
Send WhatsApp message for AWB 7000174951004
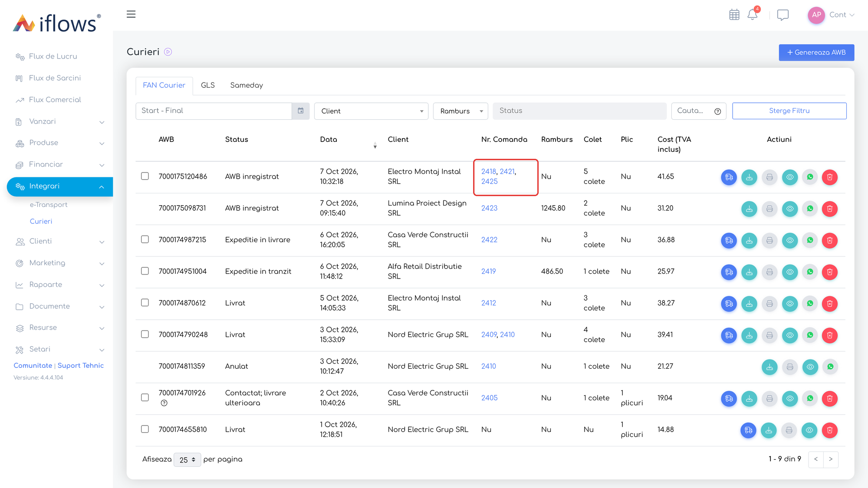810,272
